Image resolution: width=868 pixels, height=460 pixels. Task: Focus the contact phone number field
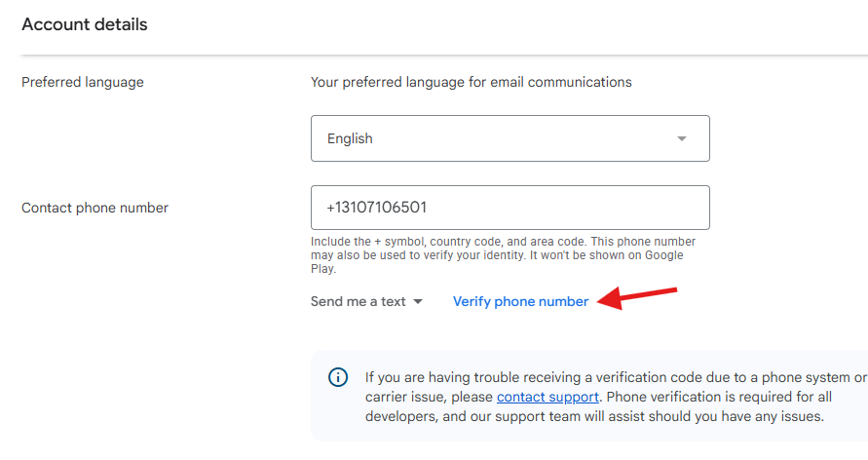tap(509, 208)
